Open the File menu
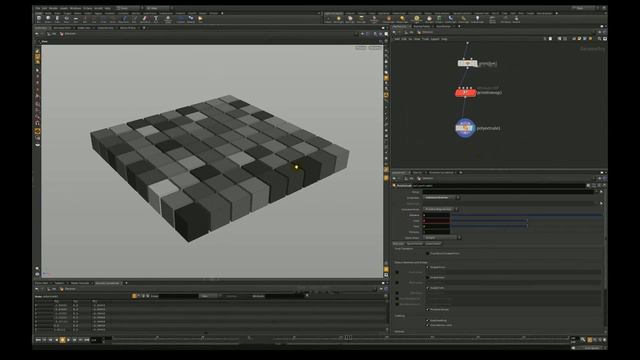The height and width of the screenshot is (360, 640). (x=38, y=8)
